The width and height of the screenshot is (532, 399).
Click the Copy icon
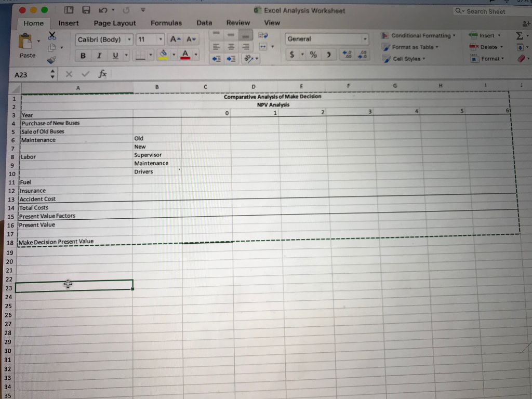tap(52, 48)
